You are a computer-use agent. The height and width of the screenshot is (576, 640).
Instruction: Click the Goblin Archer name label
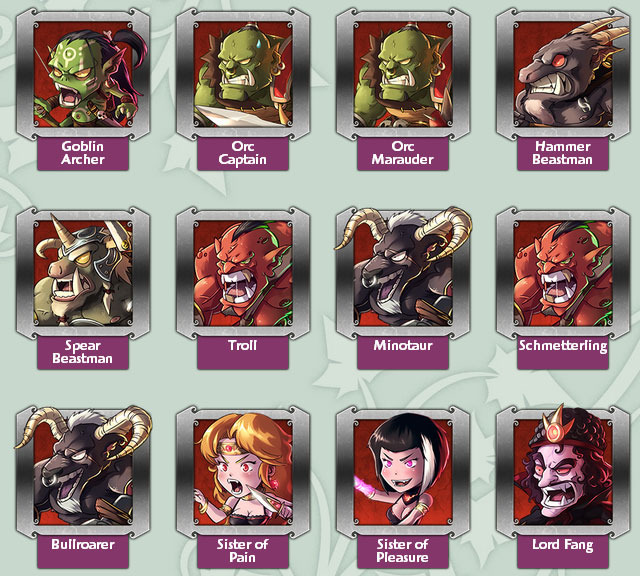tap(83, 153)
